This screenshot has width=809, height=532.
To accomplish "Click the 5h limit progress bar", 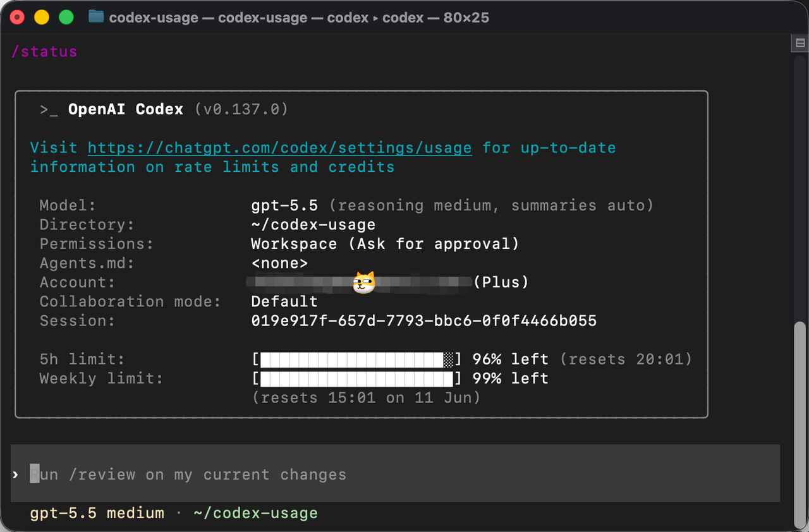I will point(356,360).
